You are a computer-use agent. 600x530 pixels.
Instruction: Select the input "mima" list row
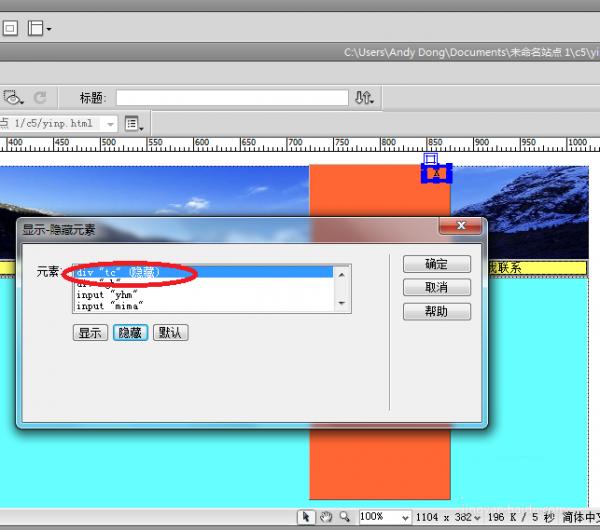[x=203, y=306]
